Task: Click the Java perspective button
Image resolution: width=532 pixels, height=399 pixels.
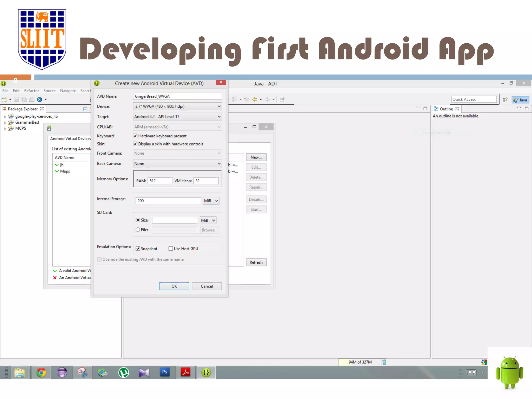Action: tap(520, 100)
